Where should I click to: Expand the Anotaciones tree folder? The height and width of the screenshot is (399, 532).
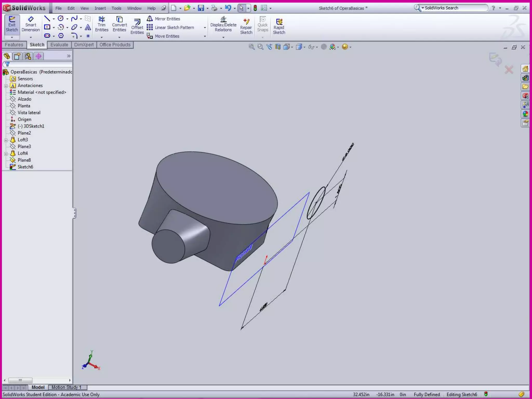tap(6, 86)
